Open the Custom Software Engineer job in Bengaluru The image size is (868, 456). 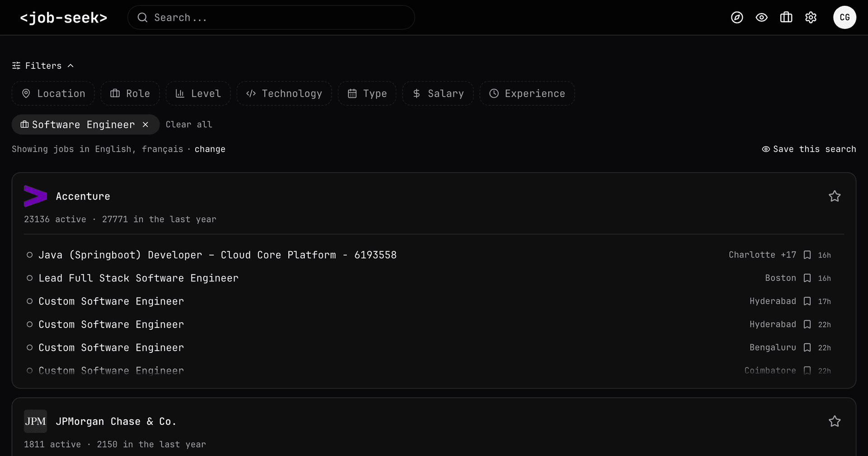coord(111,347)
